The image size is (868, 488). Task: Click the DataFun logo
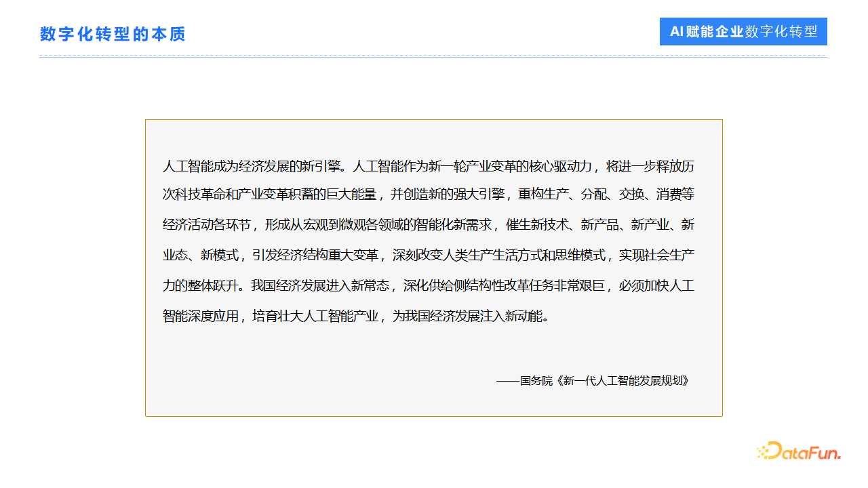click(x=799, y=451)
